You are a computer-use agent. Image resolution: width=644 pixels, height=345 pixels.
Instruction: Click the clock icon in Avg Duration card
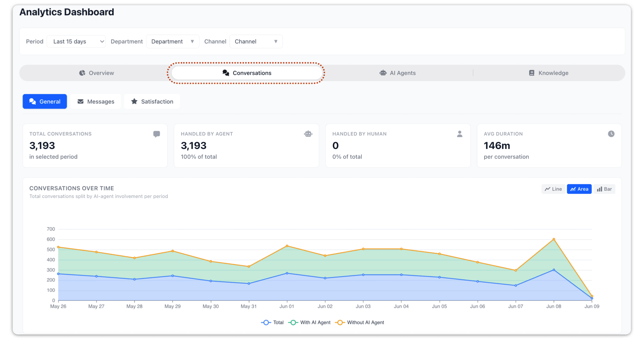point(611,134)
